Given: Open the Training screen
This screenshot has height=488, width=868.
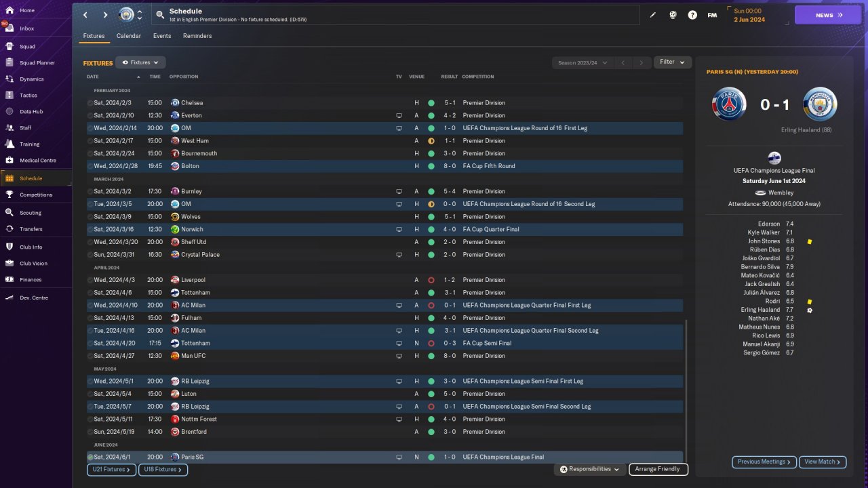Looking at the screenshot, I should coord(36,144).
